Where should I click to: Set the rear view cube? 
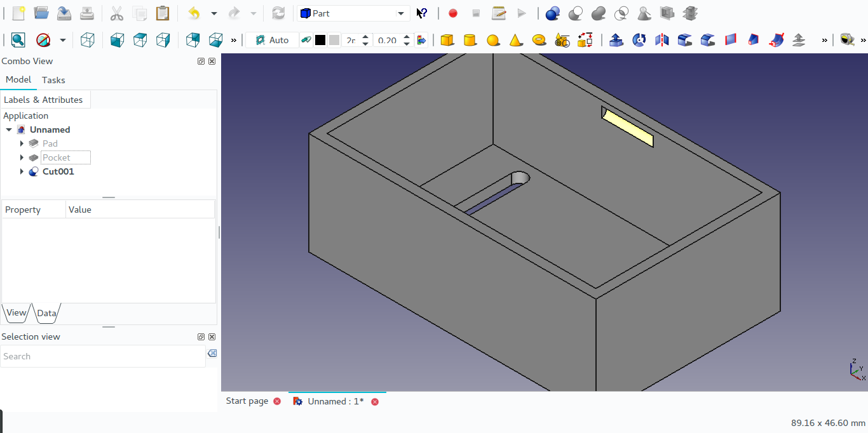coord(193,40)
